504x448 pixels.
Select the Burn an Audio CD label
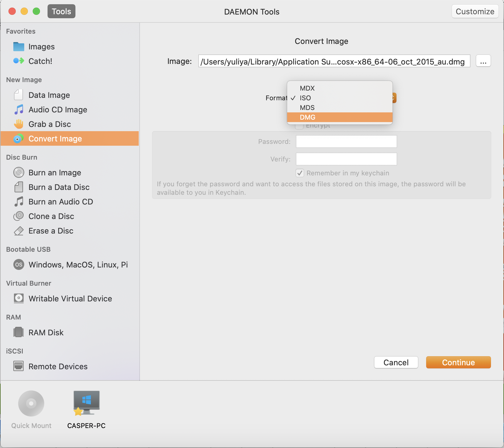[x=61, y=202]
